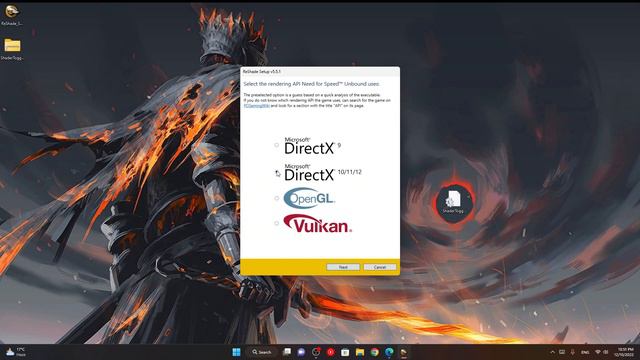Click the ReShade Setup taskbar icon
Viewport: 640px width, 360px height.
[404, 352]
